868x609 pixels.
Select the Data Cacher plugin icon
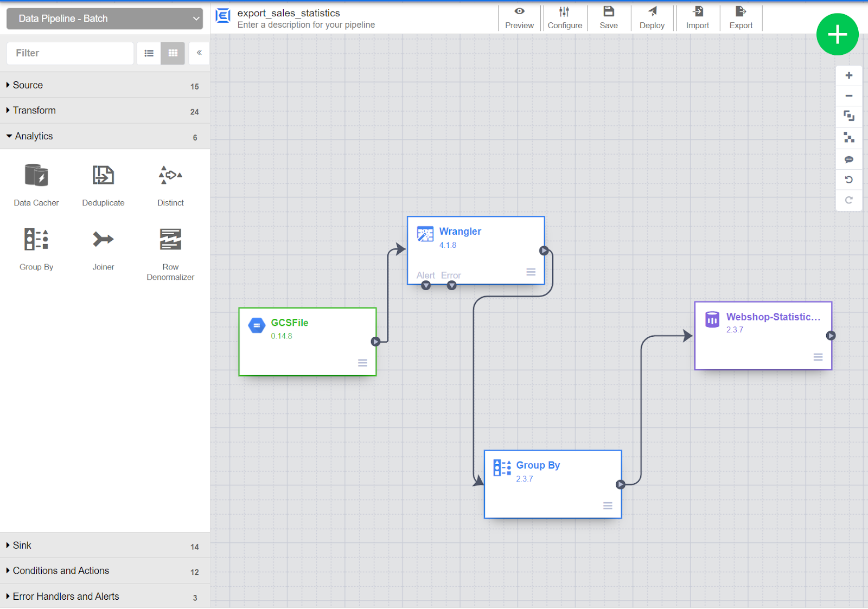[36, 176]
